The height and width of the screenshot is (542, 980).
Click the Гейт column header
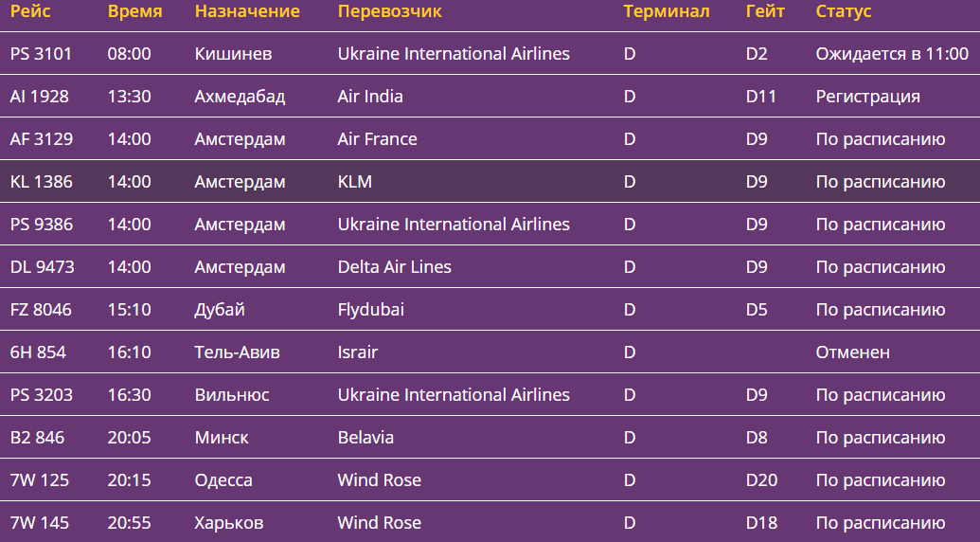pyautogui.click(x=765, y=11)
